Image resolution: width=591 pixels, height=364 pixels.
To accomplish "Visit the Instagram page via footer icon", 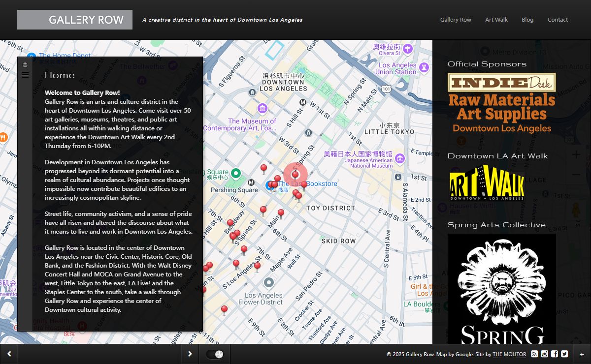I will [x=545, y=354].
